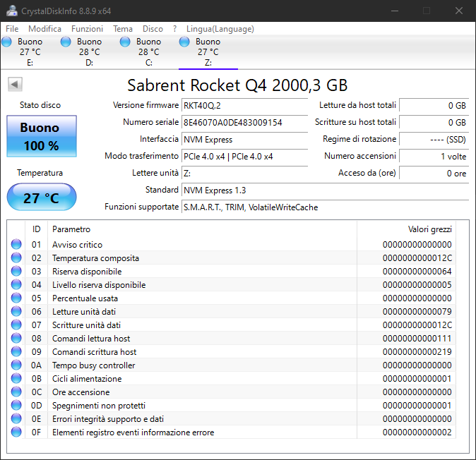Click the previous disk arrow button
476x460 pixels.
click(14, 85)
